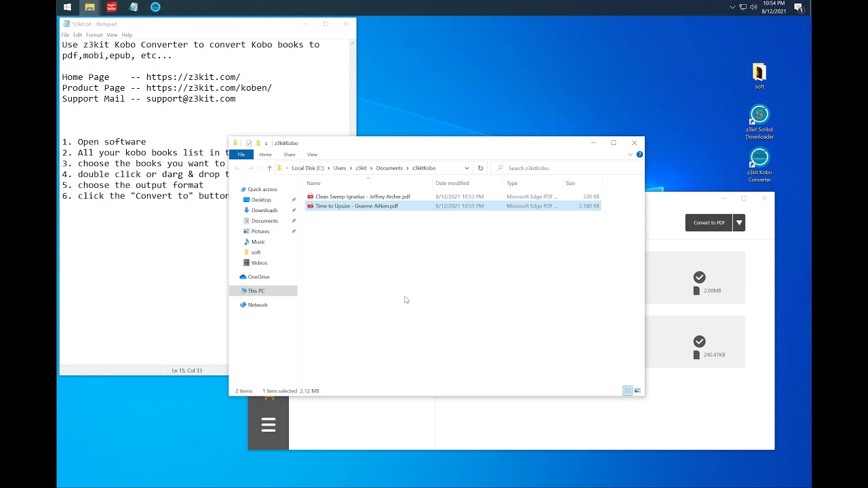
Task: Select Documents in the navigation pane
Action: [x=264, y=221]
